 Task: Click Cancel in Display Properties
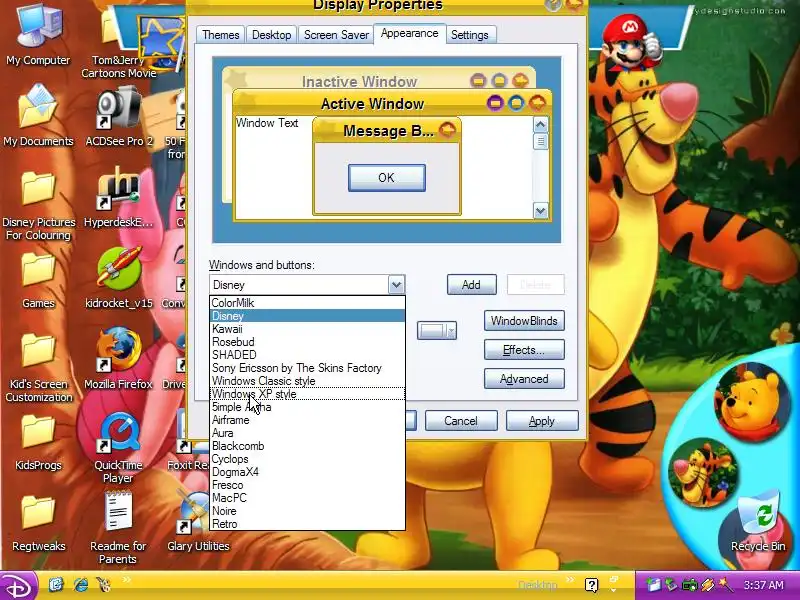[461, 421]
